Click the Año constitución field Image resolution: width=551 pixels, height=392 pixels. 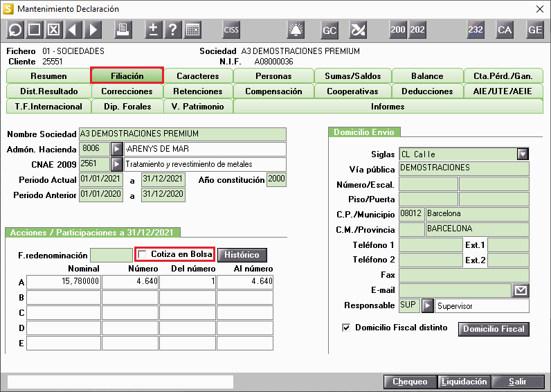pyautogui.click(x=276, y=179)
